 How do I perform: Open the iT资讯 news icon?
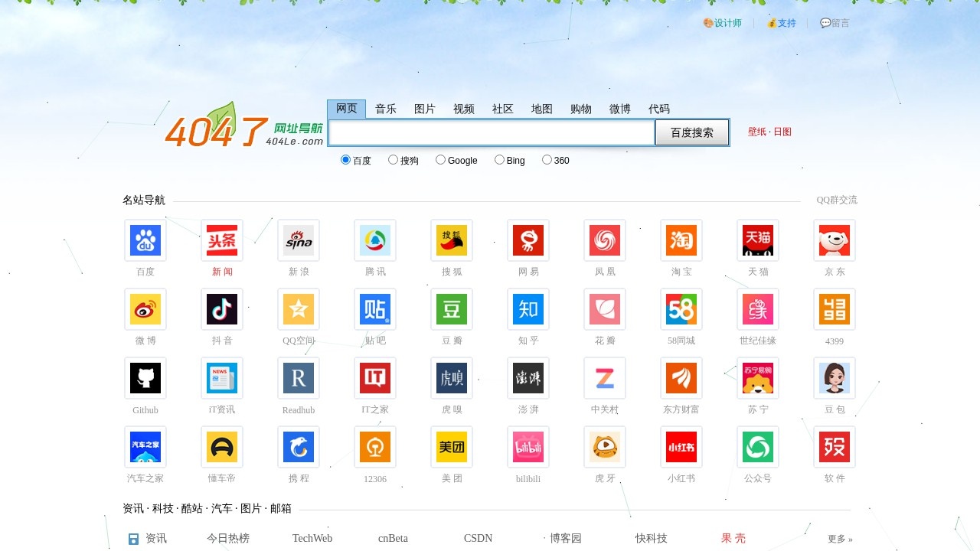222,378
